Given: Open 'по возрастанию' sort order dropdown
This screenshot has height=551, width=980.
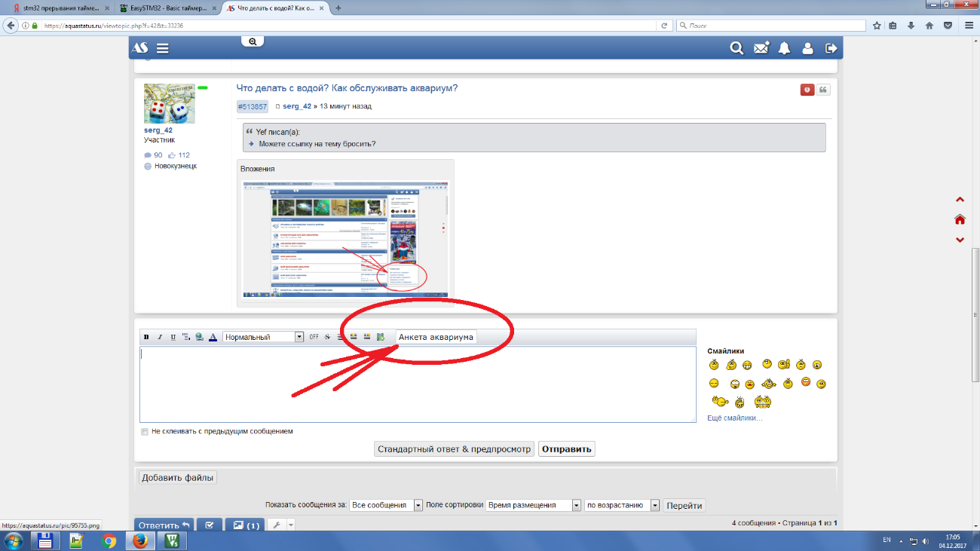Looking at the screenshot, I should [622, 506].
